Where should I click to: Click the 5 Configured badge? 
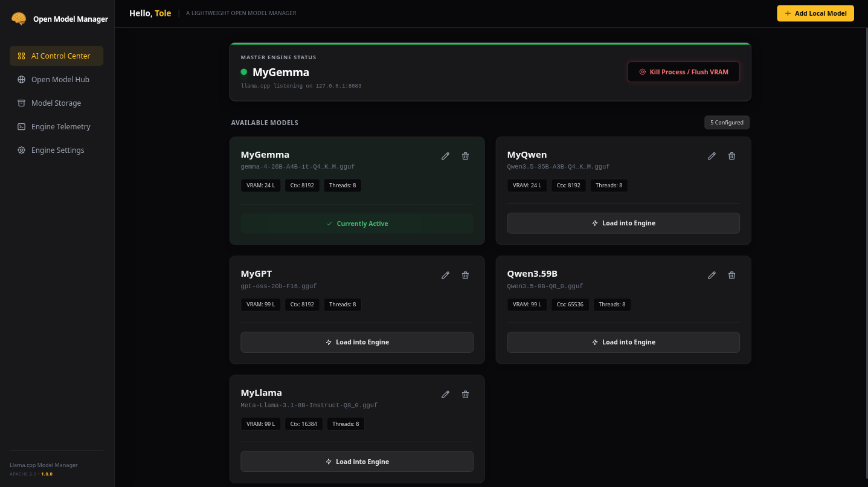727,123
